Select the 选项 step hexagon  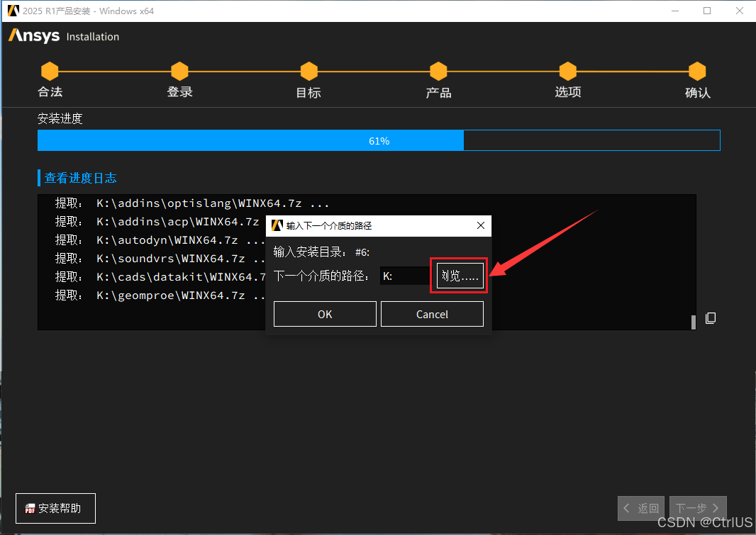click(x=568, y=72)
